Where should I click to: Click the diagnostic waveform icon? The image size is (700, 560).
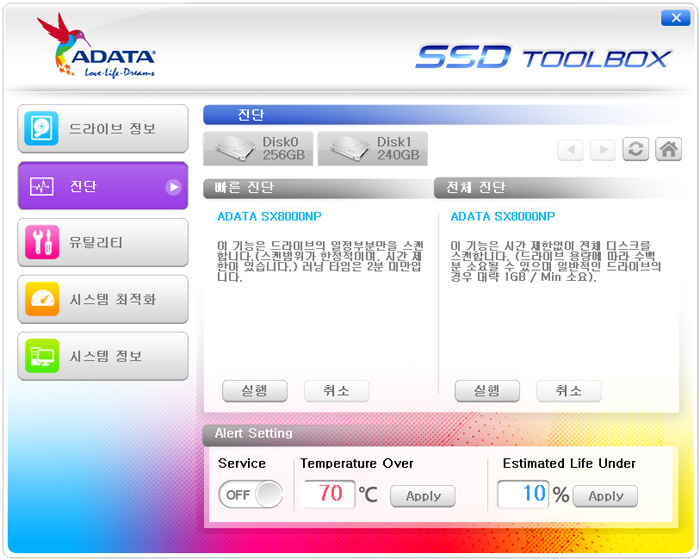(42, 186)
